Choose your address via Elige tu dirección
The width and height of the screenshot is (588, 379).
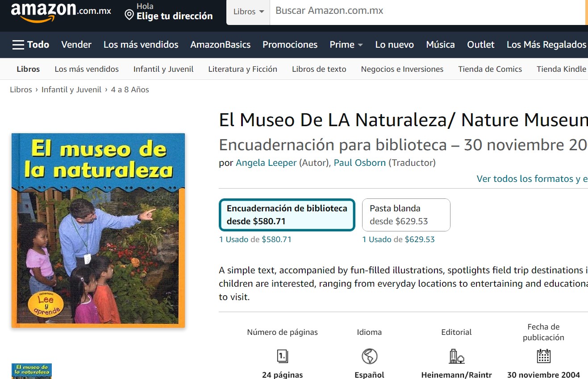(175, 16)
